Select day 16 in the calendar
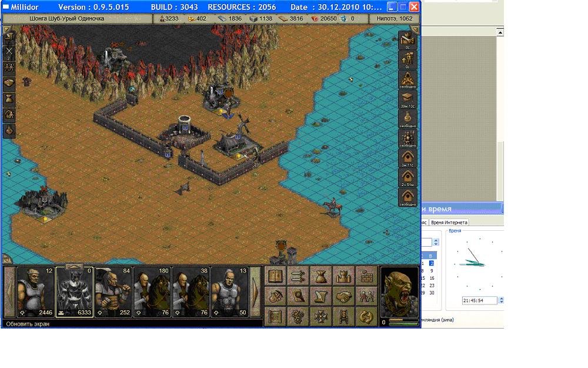Screen dimensions: 588x368 (432, 278)
